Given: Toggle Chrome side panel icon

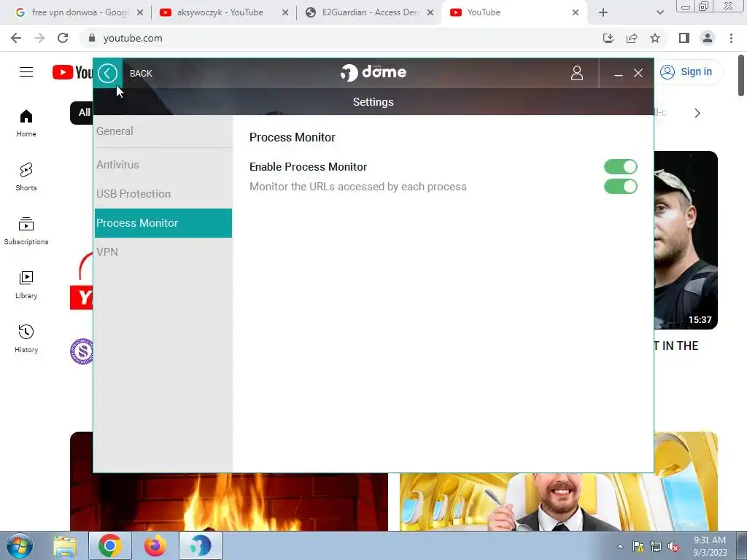Looking at the screenshot, I should point(684,38).
